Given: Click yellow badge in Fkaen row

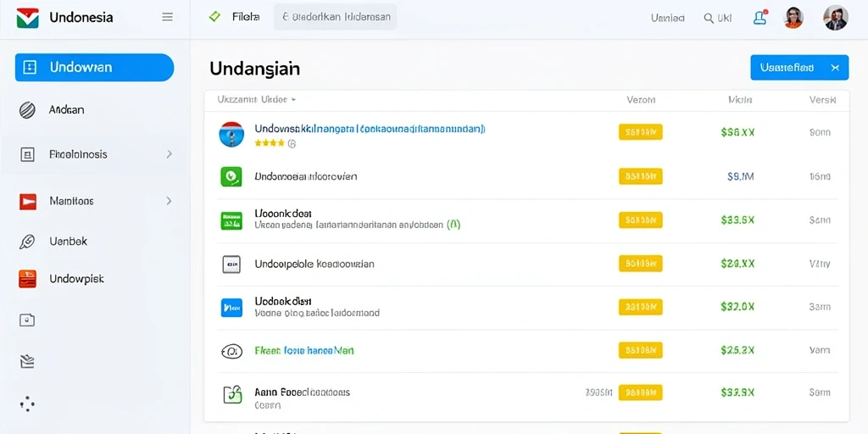Looking at the screenshot, I should click(641, 350).
